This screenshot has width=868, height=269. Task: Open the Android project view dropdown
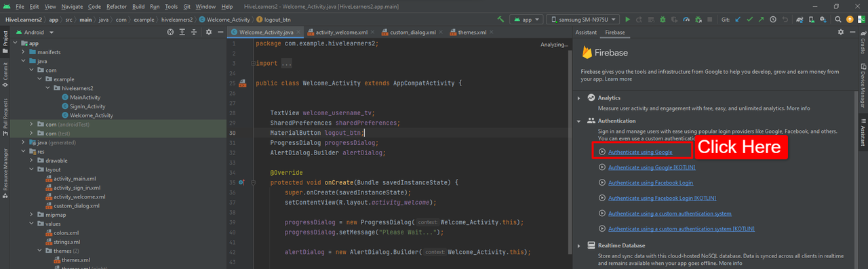tap(34, 32)
